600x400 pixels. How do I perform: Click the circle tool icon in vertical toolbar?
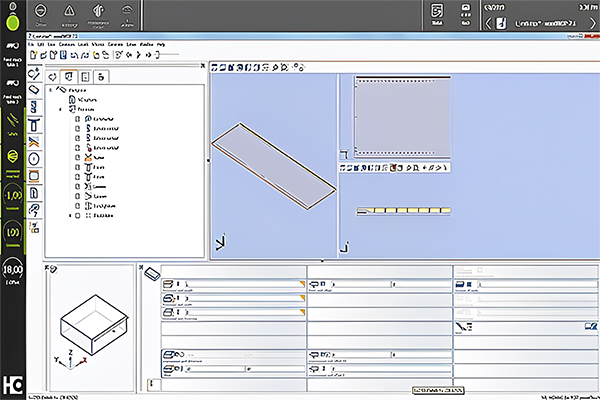(33, 158)
